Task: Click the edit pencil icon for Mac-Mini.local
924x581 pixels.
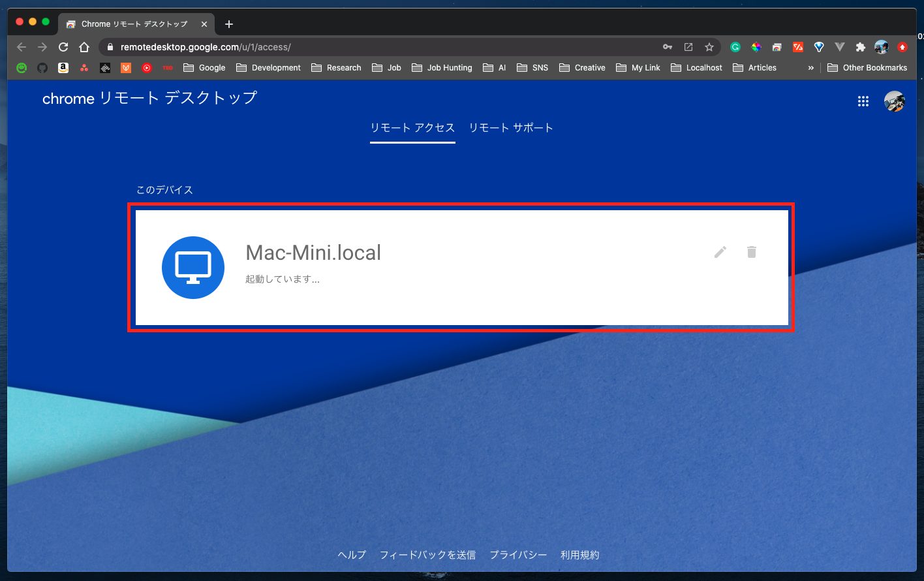Action: (720, 252)
